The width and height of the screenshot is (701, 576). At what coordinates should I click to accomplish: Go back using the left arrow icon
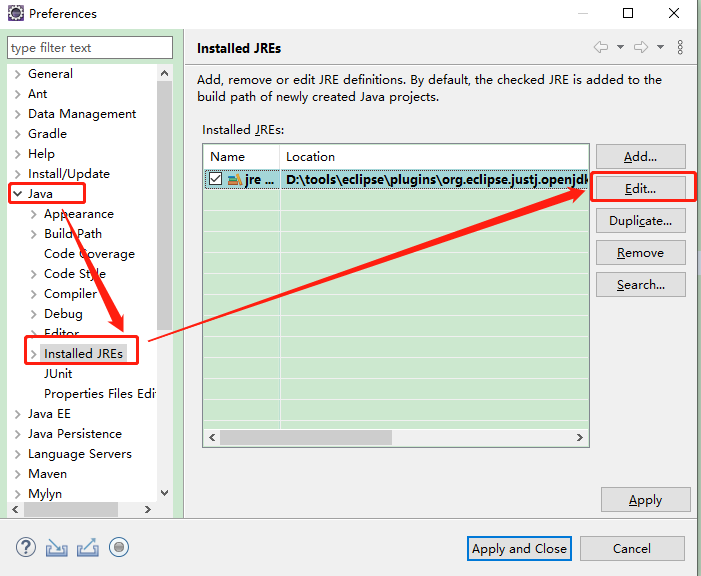tap(600, 47)
